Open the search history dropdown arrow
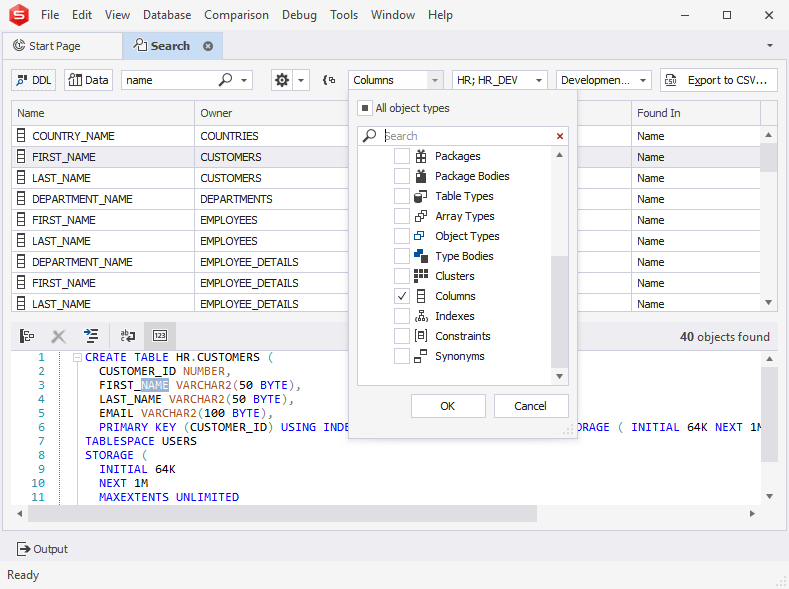789x589 pixels. pos(244,80)
